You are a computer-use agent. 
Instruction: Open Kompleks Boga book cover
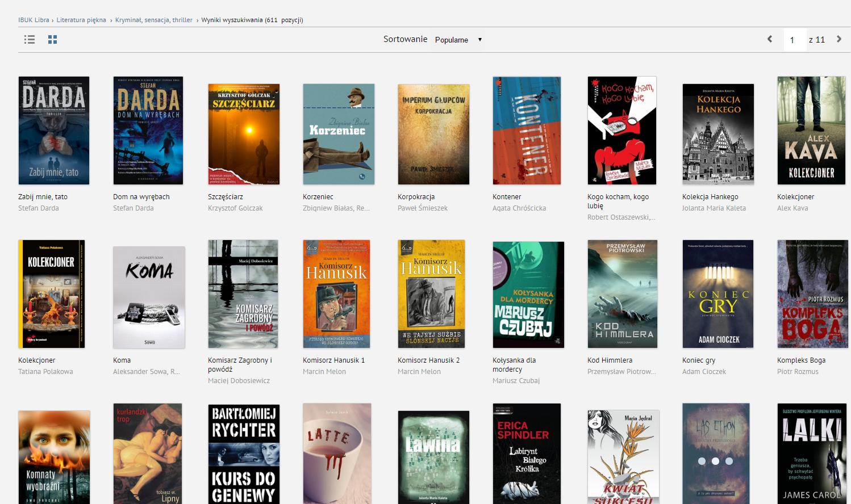tap(813, 294)
